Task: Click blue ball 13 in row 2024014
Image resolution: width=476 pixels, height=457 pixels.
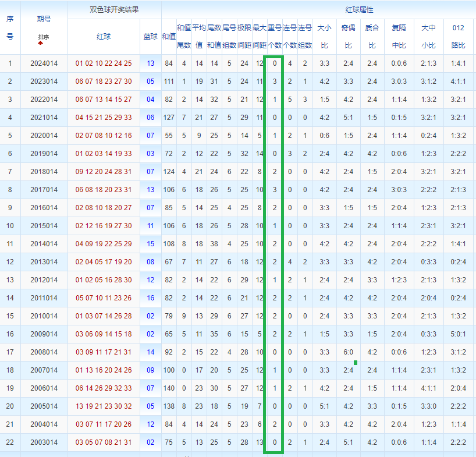Action: coord(151,63)
